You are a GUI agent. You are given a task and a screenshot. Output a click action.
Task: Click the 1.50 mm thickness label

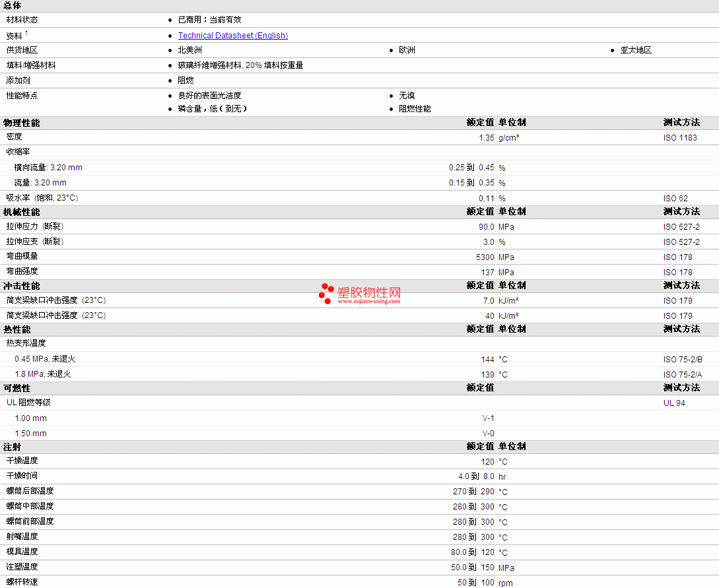pyautogui.click(x=31, y=434)
